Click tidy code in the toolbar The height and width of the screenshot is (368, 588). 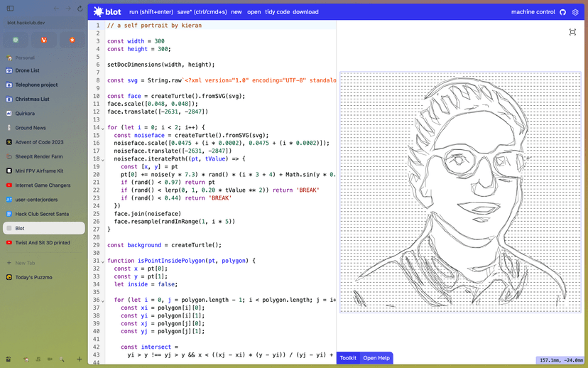276,12
